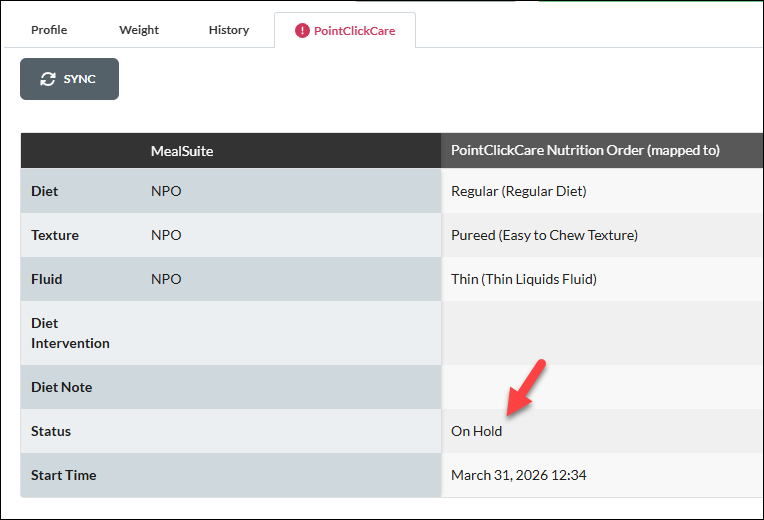Viewport: 764px width, 520px height.
Task: Click the SYNC button
Action: pos(69,79)
